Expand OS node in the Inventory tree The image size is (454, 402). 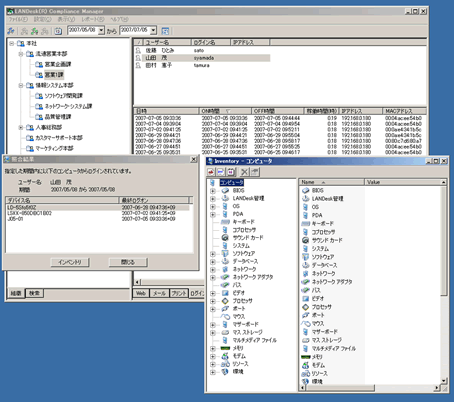point(213,207)
